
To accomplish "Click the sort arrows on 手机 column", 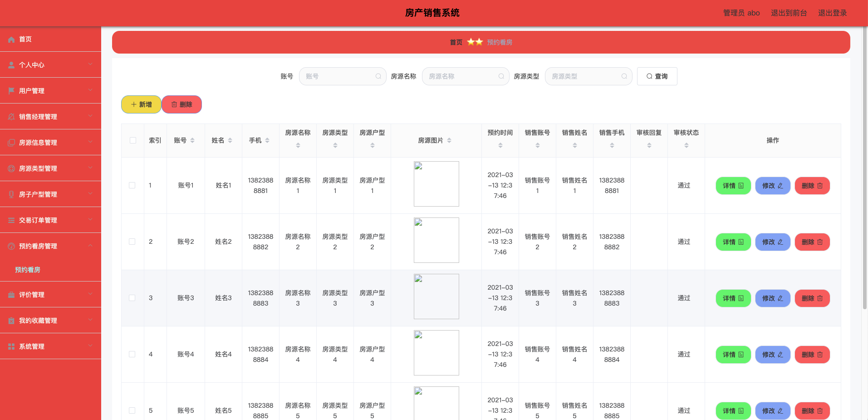I will coord(267,141).
